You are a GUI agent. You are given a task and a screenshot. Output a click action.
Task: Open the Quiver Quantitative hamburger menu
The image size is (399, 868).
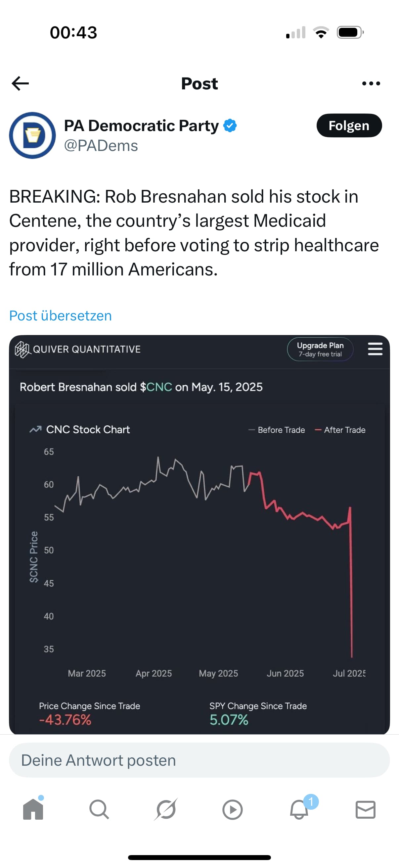(x=375, y=349)
